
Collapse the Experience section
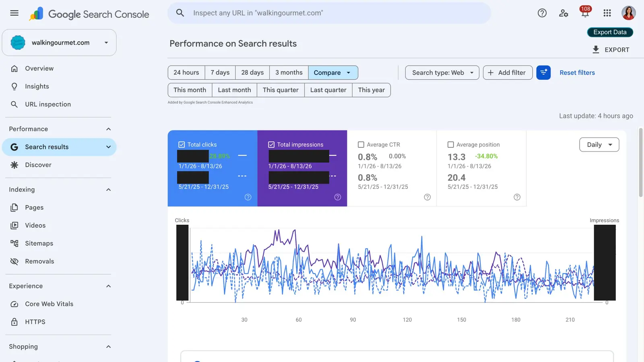[x=108, y=286]
